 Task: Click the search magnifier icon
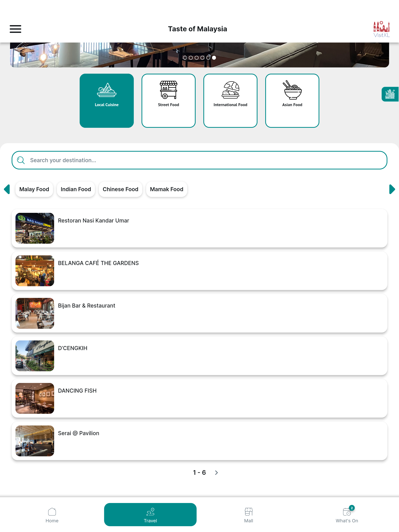(x=21, y=160)
